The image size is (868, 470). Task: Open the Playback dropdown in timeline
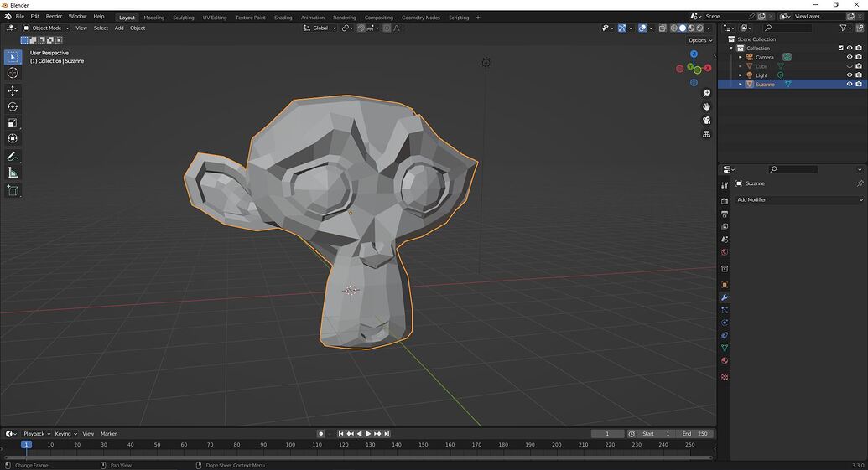coord(37,434)
